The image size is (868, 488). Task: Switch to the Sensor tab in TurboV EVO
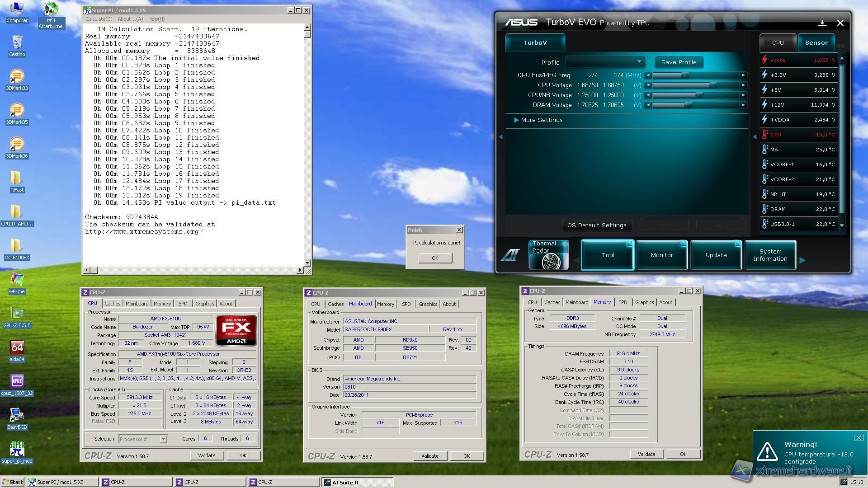(x=816, y=42)
